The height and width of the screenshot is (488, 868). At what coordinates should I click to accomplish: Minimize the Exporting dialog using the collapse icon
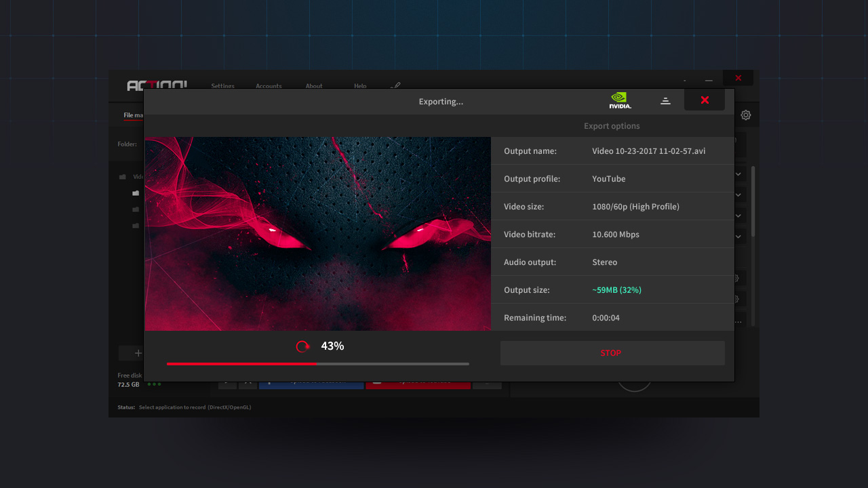[x=665, y=100]
